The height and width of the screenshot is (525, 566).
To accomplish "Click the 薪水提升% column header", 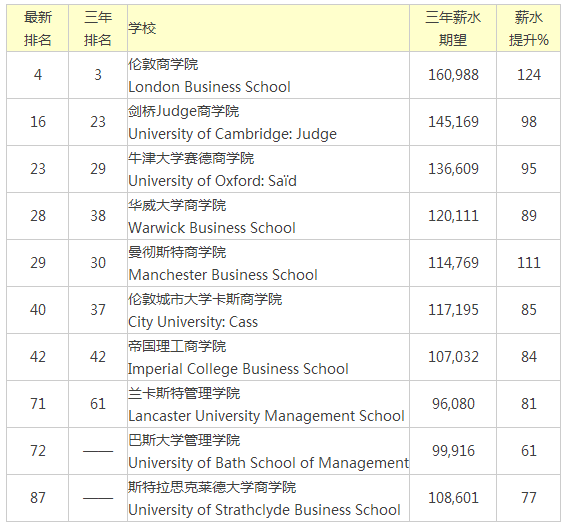I will click(528, 28).
